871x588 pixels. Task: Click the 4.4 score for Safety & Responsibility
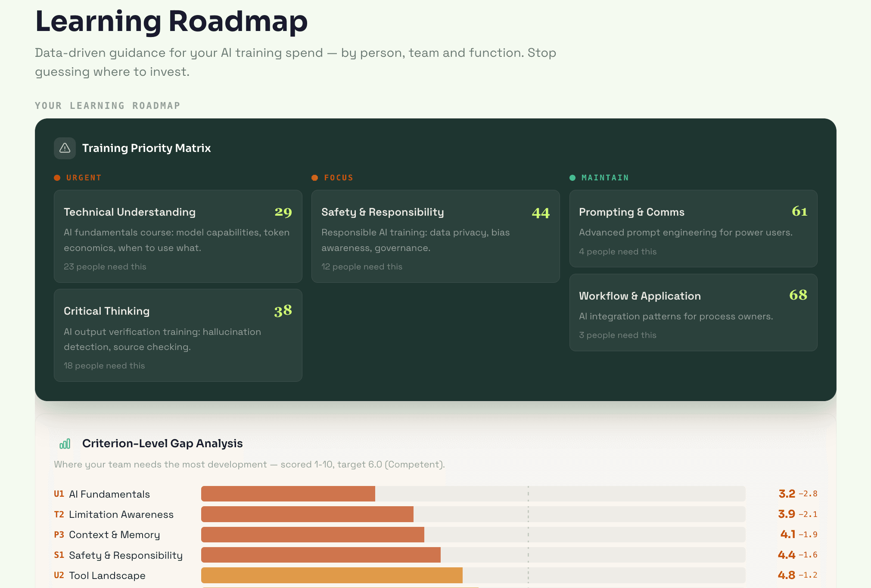click(787, 555)
